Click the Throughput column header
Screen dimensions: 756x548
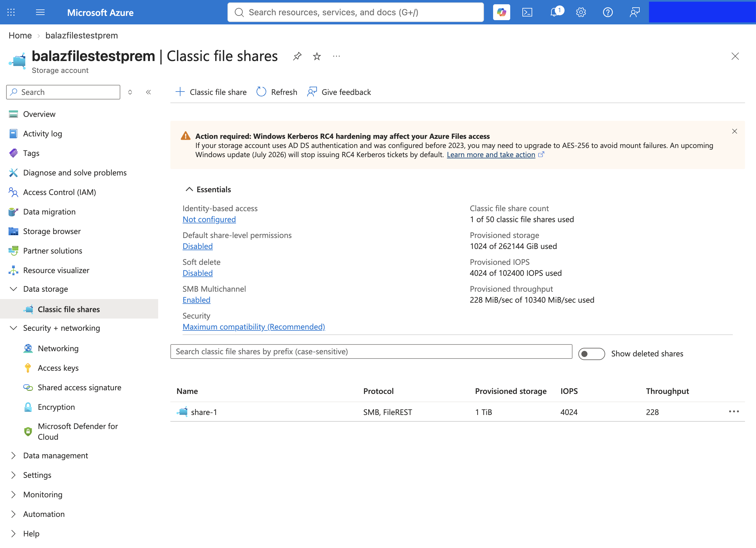point(667,391)
